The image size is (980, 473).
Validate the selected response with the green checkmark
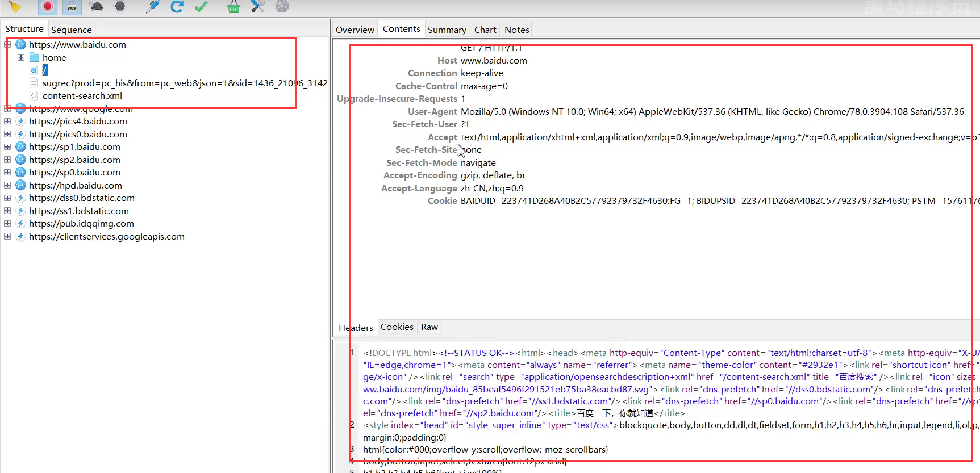point(201,6)
